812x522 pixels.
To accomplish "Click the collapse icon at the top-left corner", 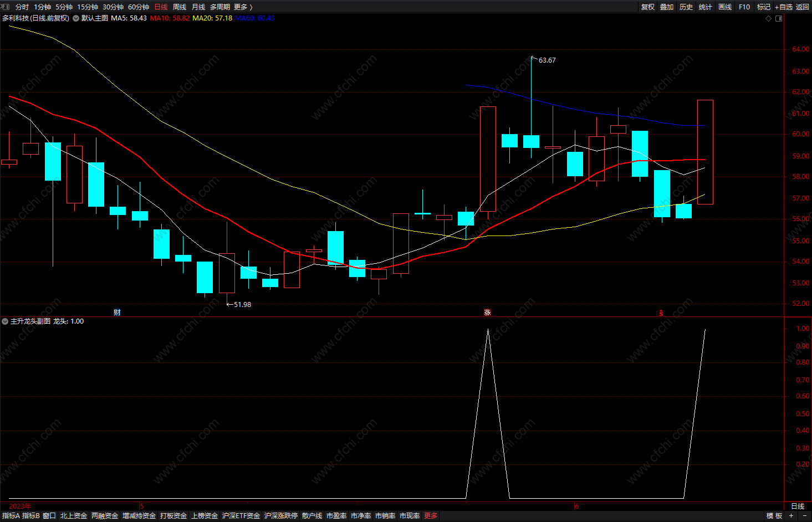I will tap(5, 7).
